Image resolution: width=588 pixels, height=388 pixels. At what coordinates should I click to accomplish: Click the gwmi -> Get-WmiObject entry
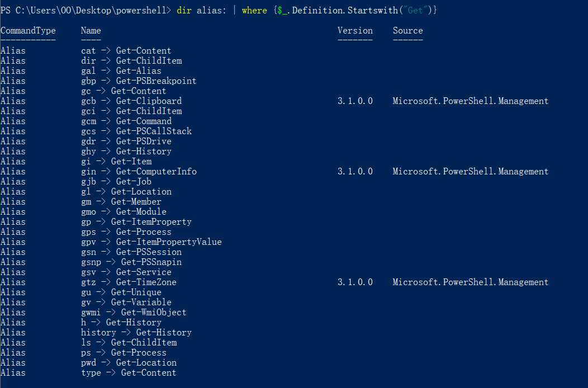coord(134,312)
